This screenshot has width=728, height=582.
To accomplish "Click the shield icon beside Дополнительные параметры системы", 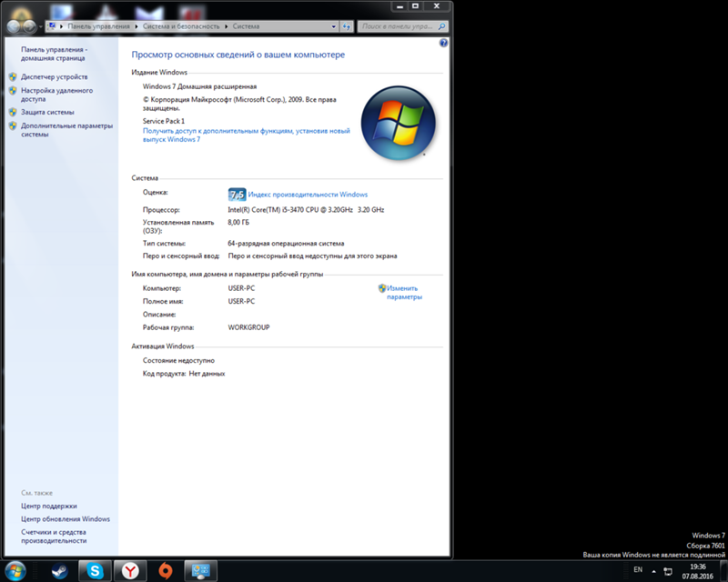I will pos(13,125).
